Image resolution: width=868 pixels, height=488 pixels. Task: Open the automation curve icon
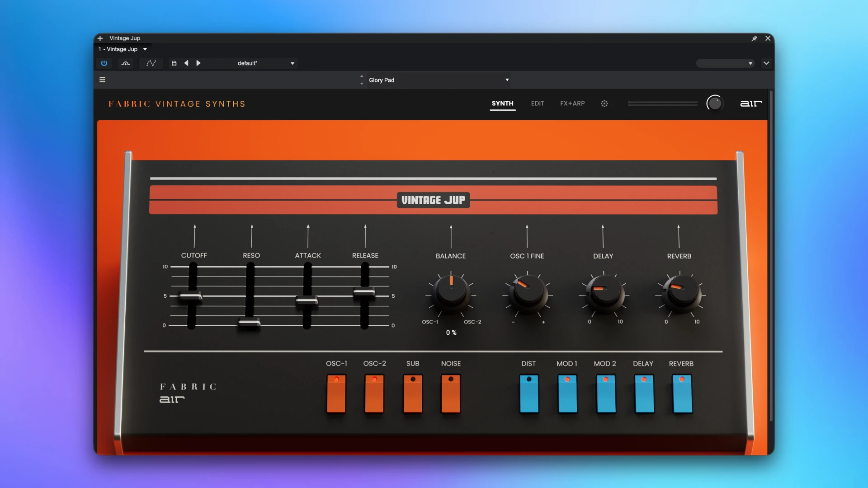tap(151, 63)
